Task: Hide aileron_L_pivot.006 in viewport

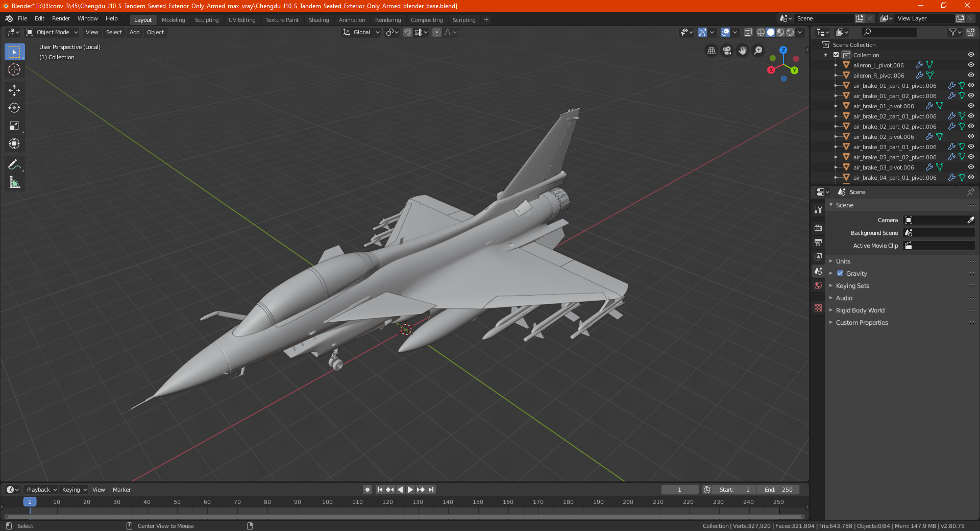Action: (x=971, y=65)
